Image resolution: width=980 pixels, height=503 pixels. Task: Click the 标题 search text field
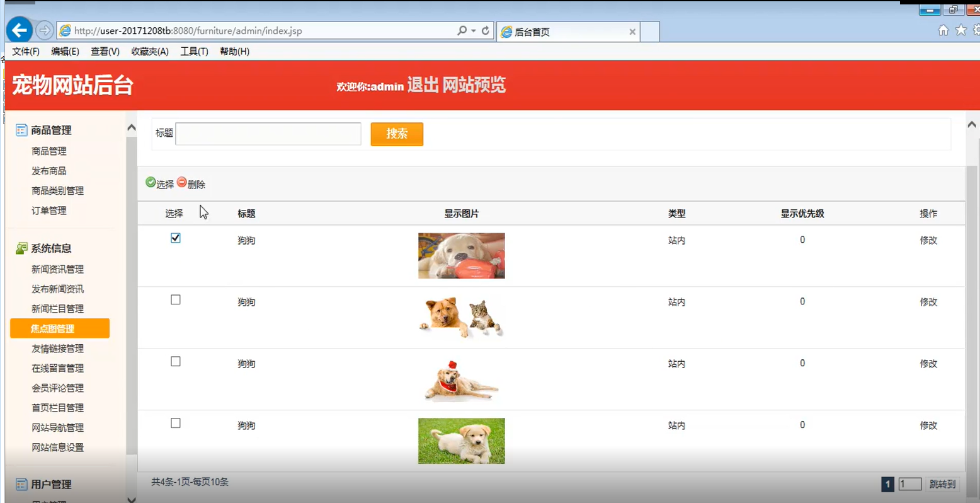(268, 134)
